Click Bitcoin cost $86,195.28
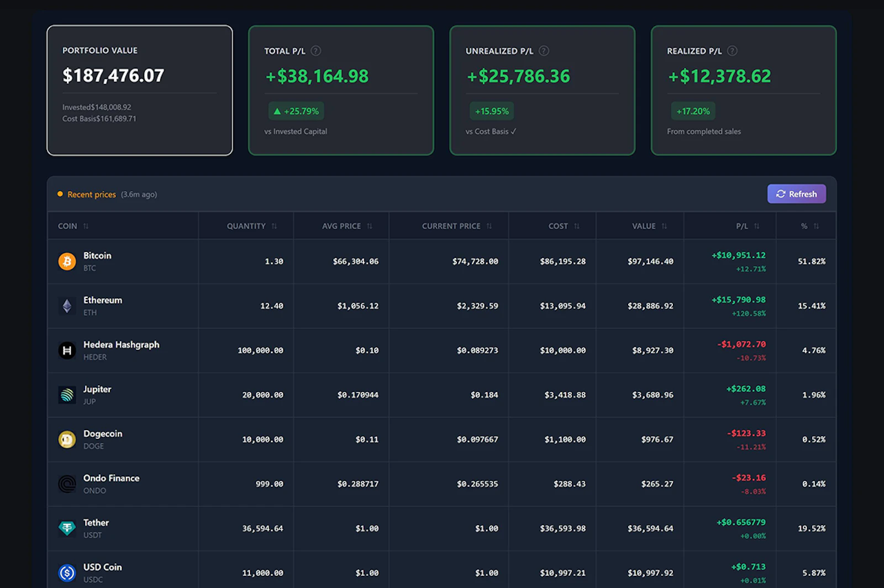The width and height of the screenshot is (884, 588). tap(563, 262)
